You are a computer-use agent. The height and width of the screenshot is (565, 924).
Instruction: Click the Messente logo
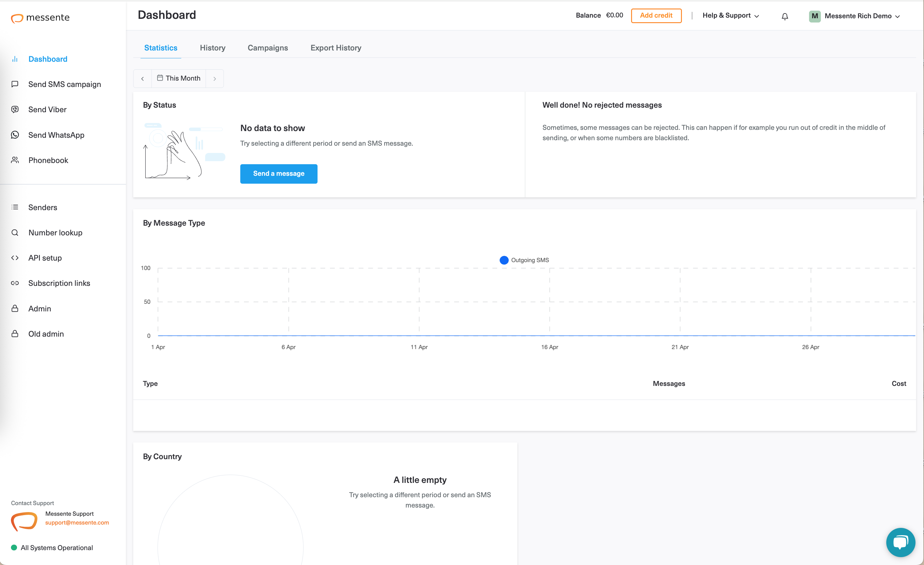[x=40, y=18]
